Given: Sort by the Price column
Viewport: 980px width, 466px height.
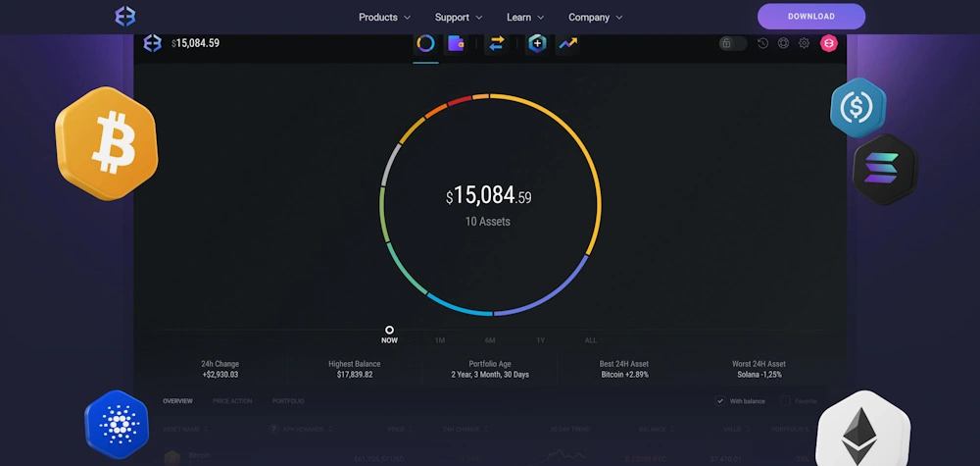Looking at the screenshot, I should pos(400,429).
